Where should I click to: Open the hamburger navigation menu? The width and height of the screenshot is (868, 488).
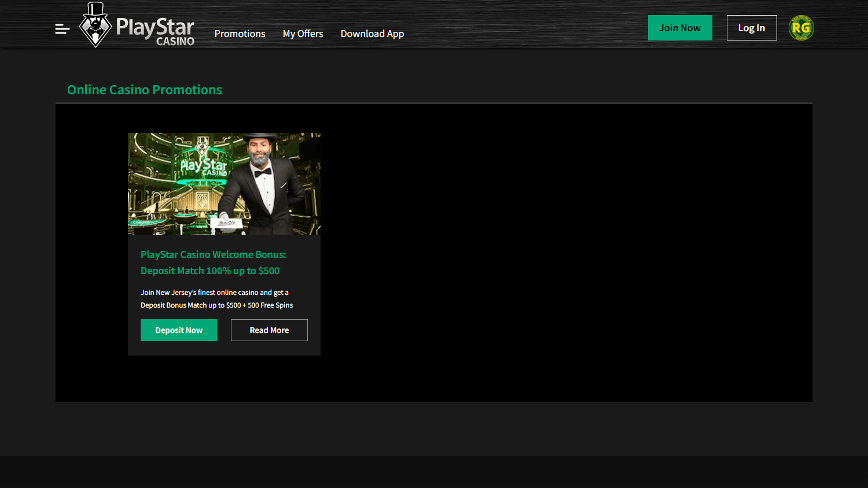[x=62, y=28]
